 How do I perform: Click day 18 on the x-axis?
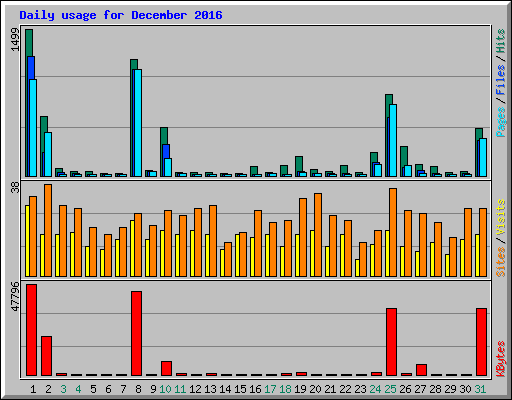[x=285, y=389]
